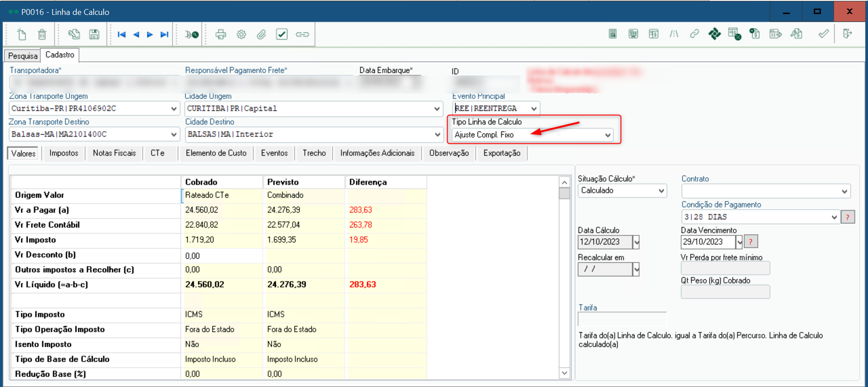The image size is (868, 387).
Task: Click the exit door icon
Action: [847, 34]
